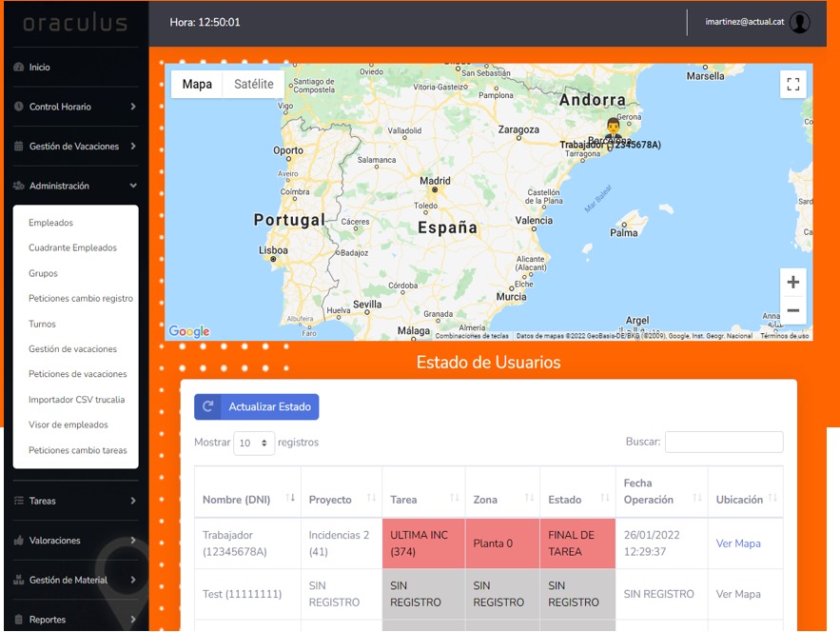The image size is (840, 632).
Task: Zoom out on the map
Action: click(792, 310)
